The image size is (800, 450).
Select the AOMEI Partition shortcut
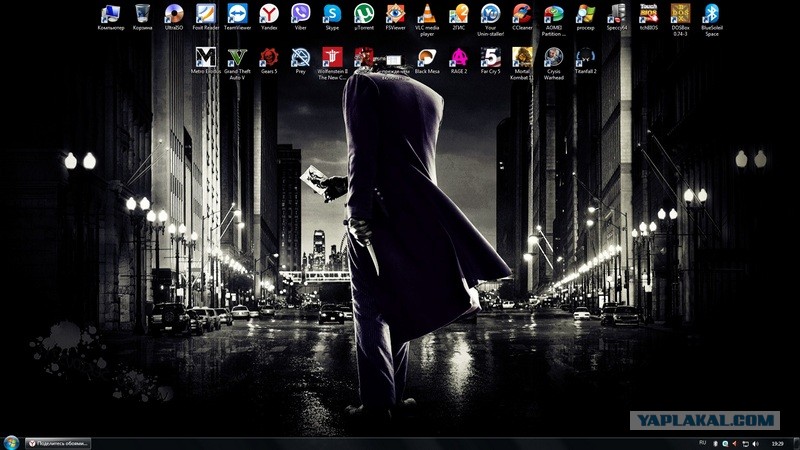coord(554,20)
